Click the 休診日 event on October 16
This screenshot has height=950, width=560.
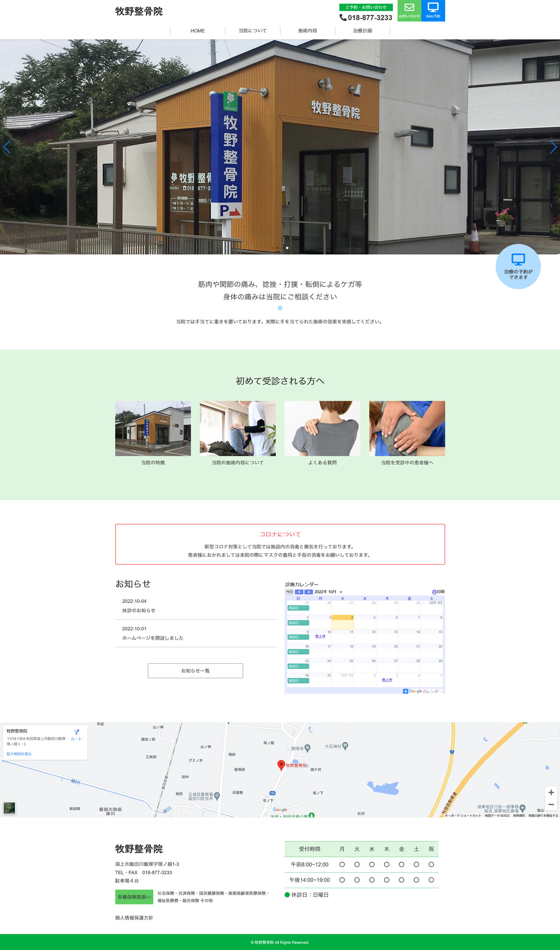coord(298,652)
